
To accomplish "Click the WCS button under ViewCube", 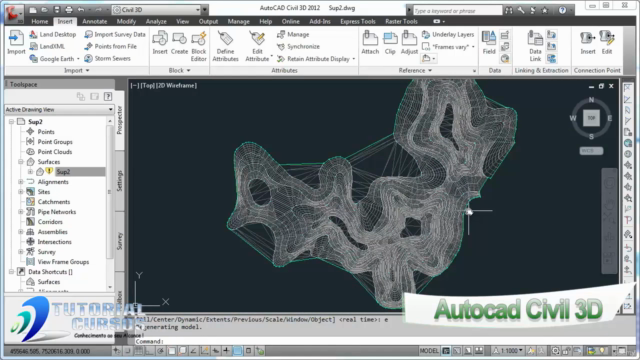I will coord(591,151).
